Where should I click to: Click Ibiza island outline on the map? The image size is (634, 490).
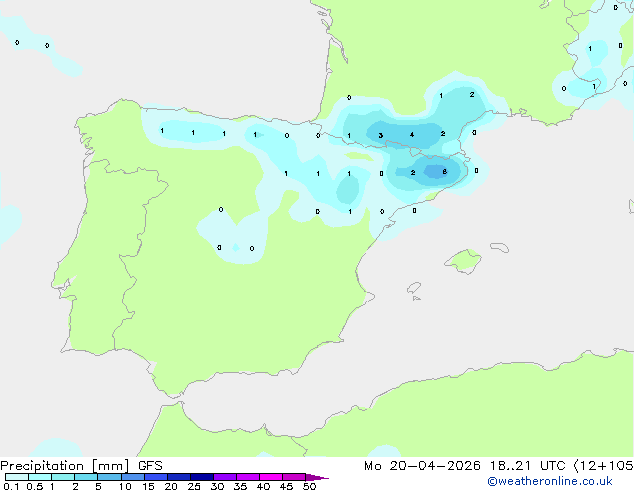(x=414, y=288)
